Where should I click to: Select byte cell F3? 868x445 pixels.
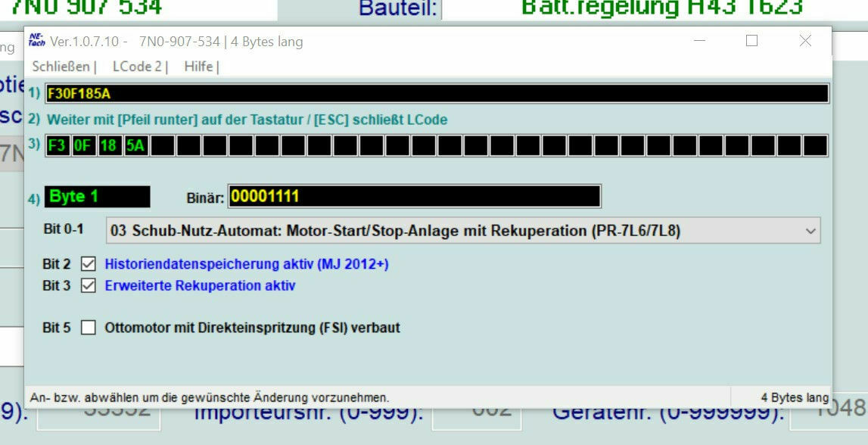pos(58,145)
